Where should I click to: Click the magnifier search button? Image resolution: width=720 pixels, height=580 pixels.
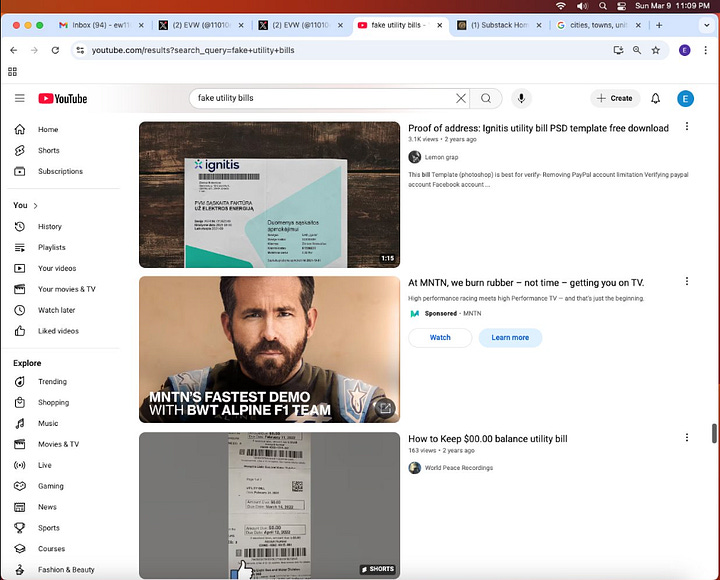[x=486, y=98]
